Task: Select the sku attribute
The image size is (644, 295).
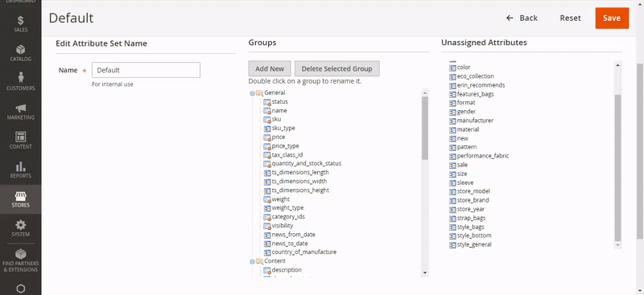Action: click(276, 120)
